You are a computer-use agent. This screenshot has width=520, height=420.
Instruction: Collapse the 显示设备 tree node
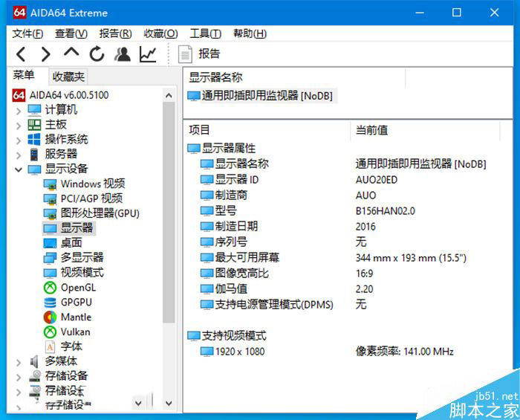point(19,169)
